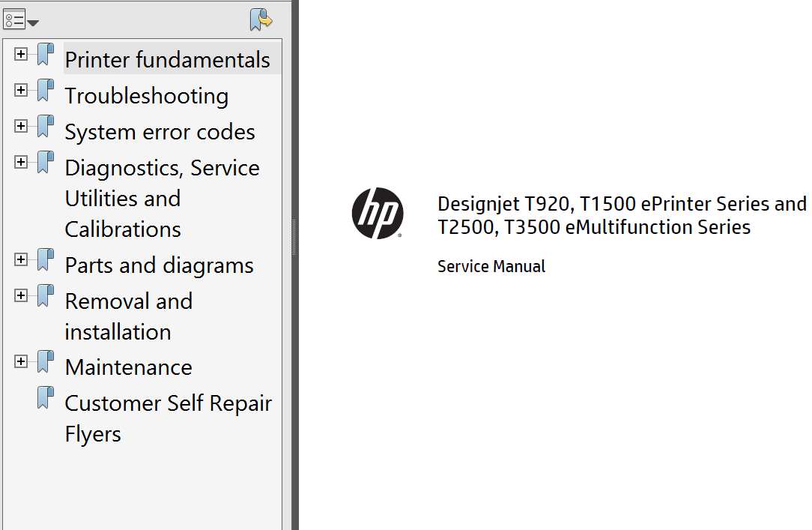This screenshot has width=812, height=530.
Task: Click the Diagnostics bookmark ribbon icon
Action: pyautogui.click(x=46, y=162)
